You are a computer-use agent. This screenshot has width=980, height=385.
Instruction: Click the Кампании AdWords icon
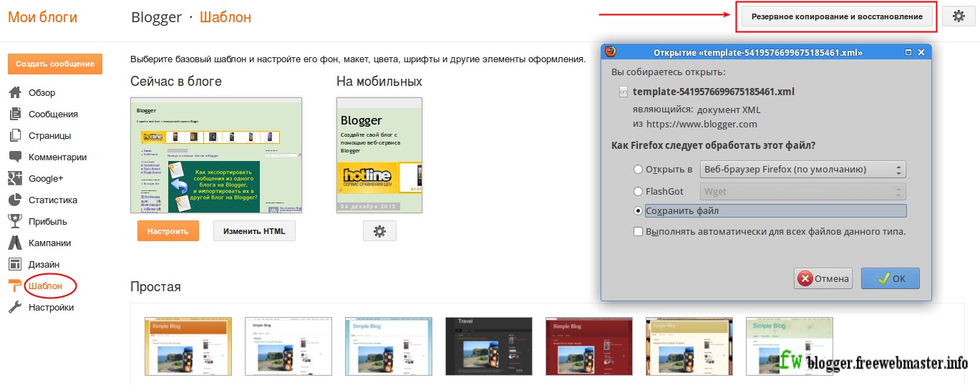click(15, 243)
